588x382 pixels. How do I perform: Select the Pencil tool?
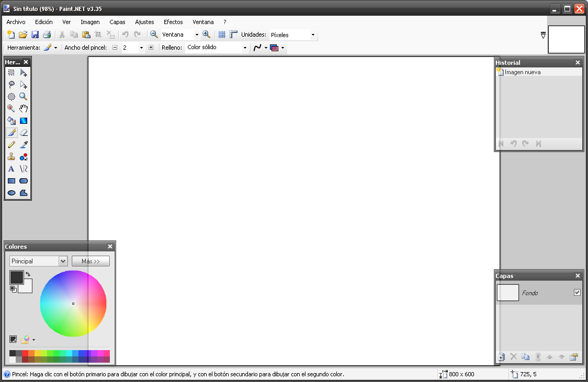(12, 145)
